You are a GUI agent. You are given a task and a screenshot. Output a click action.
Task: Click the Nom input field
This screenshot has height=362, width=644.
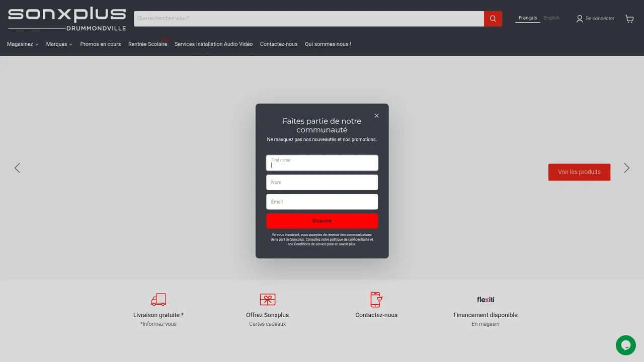(x=322, y=183)
